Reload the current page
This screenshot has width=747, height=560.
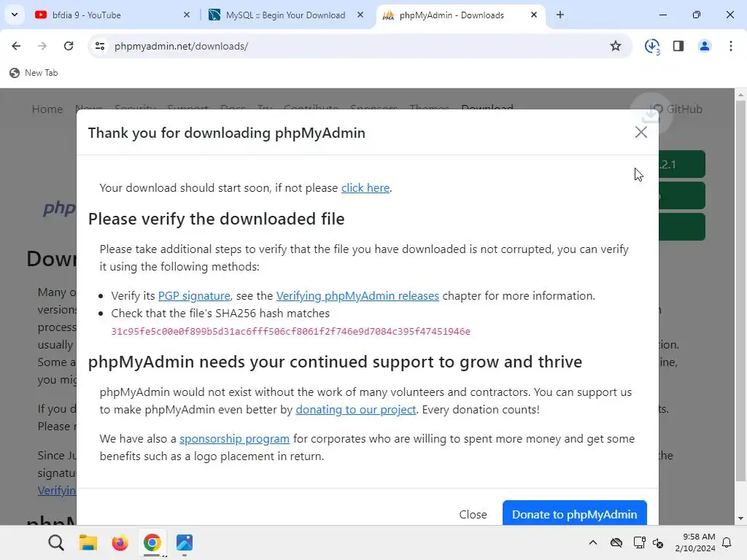[x=69, y=46]
